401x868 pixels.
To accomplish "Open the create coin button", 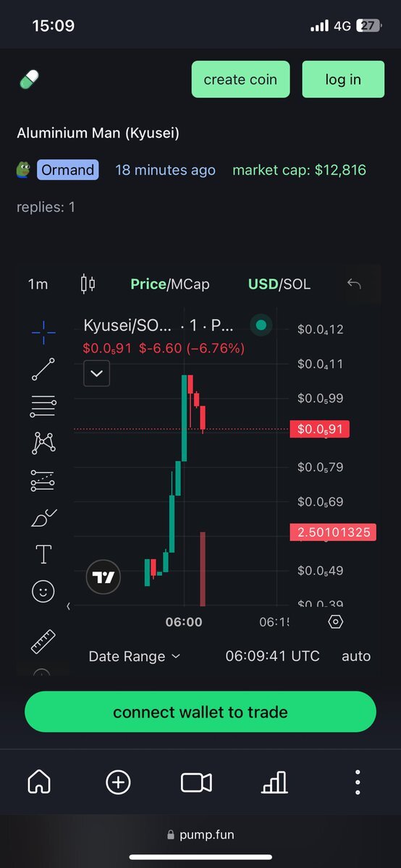I will [x=240, y=80].
